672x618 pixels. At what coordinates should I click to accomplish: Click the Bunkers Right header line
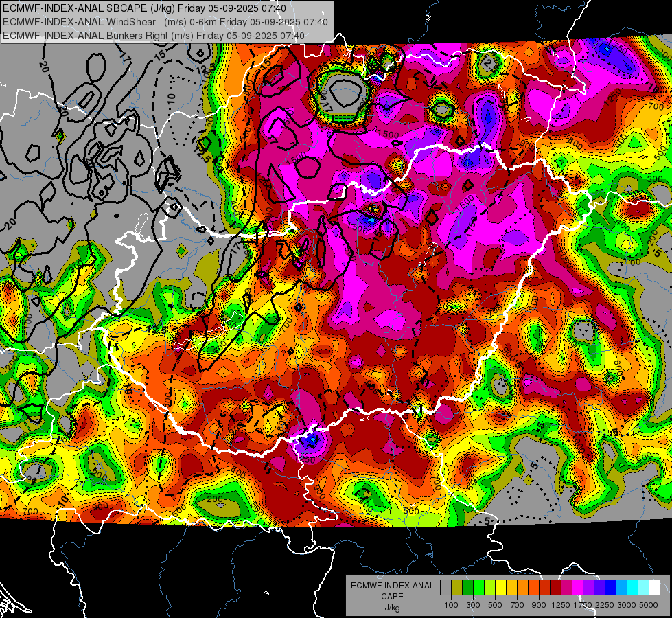click(x=154, y=36)
